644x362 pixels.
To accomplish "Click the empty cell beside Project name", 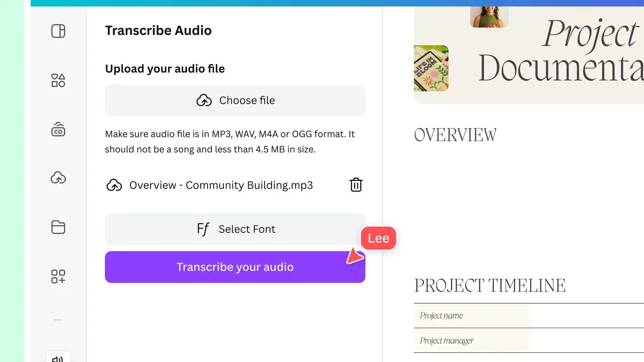I will [x=587, y=315].
